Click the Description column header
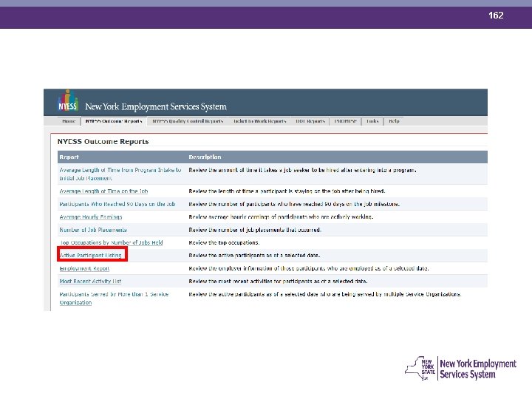Viewport: 532px width, 399px height. click(x=205, y=157)
